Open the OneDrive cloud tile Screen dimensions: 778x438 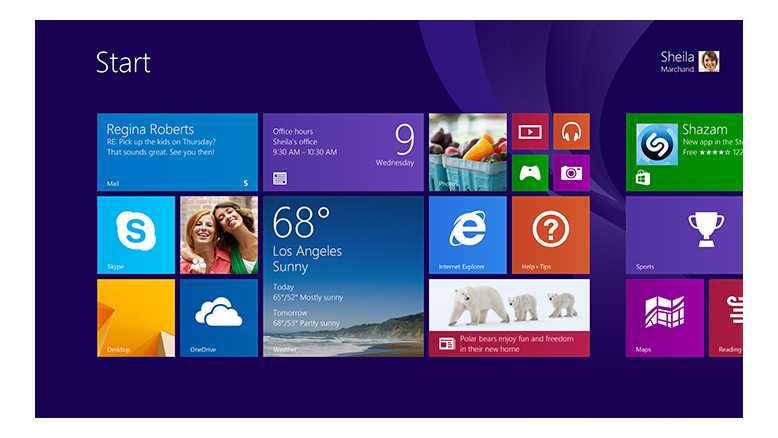tap(219, 318)
